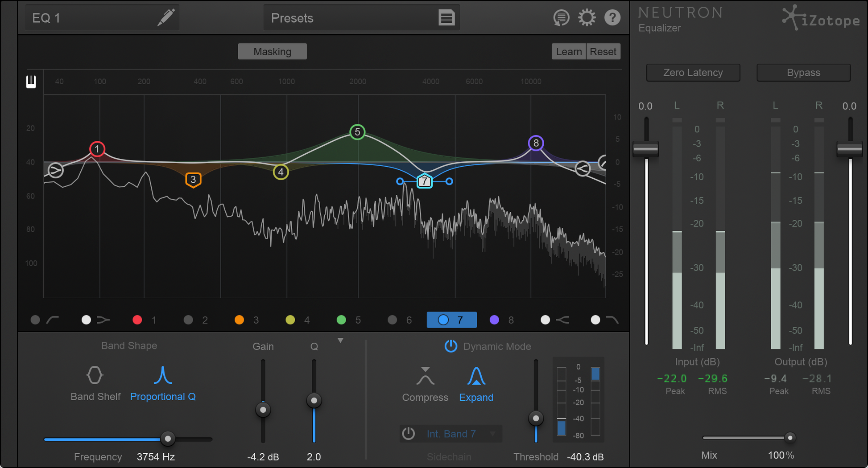
Task: Click the settings gear icon
Action: tap(587, 18)
